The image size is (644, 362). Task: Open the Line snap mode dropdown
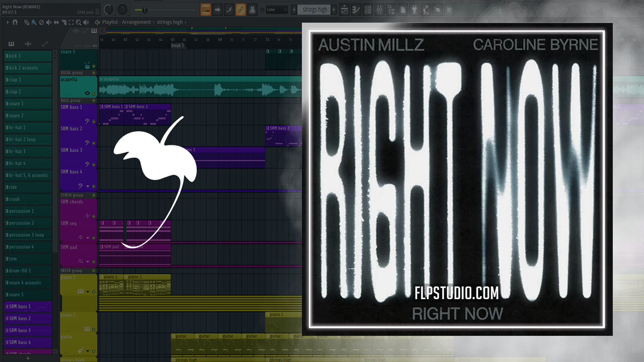click(x=276, y=10)
